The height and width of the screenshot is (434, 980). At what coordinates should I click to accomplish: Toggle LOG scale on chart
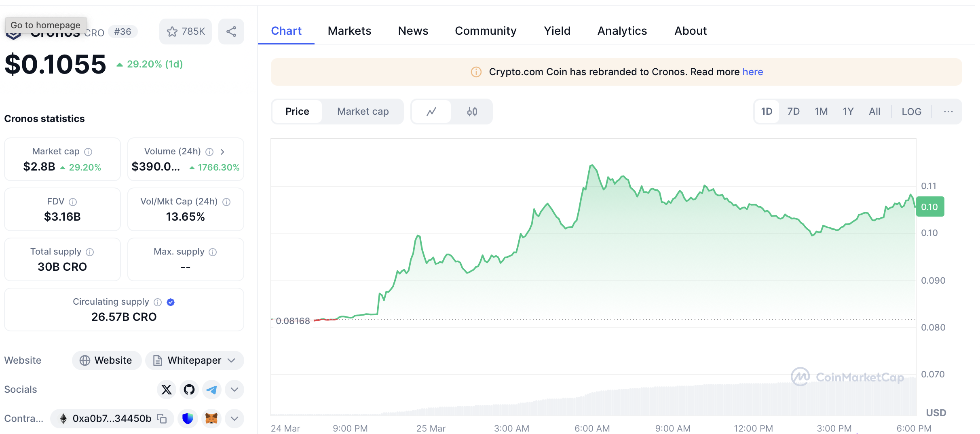tap(911, 112)
